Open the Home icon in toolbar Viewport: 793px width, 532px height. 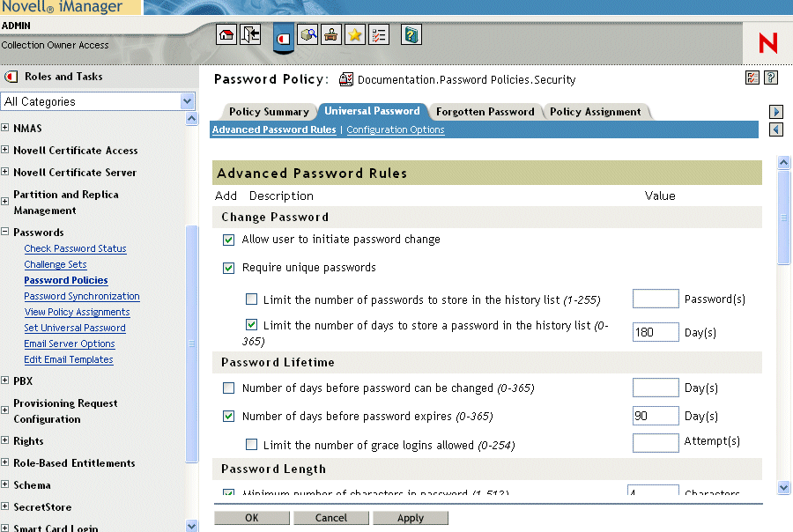tap(226, 35)
